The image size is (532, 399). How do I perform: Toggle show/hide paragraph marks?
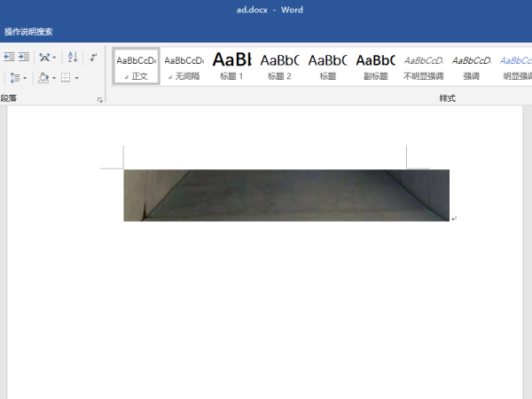point(93,57)
